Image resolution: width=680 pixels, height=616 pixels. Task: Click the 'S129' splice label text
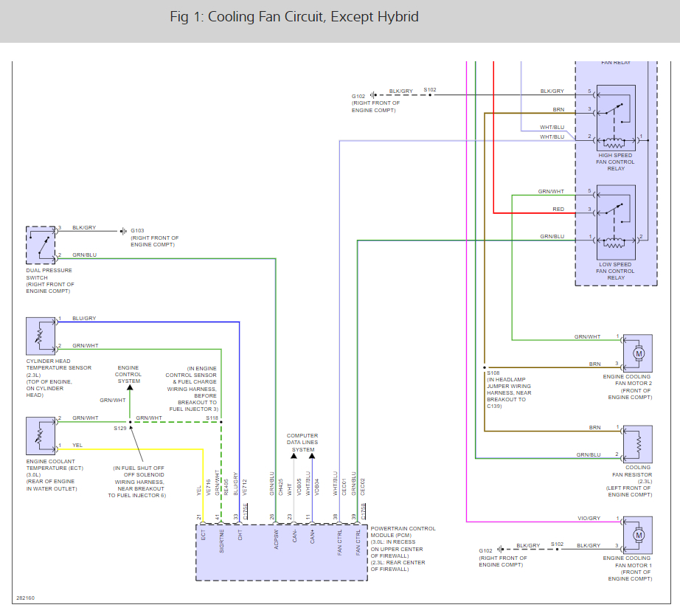click(x=120, y=428)
